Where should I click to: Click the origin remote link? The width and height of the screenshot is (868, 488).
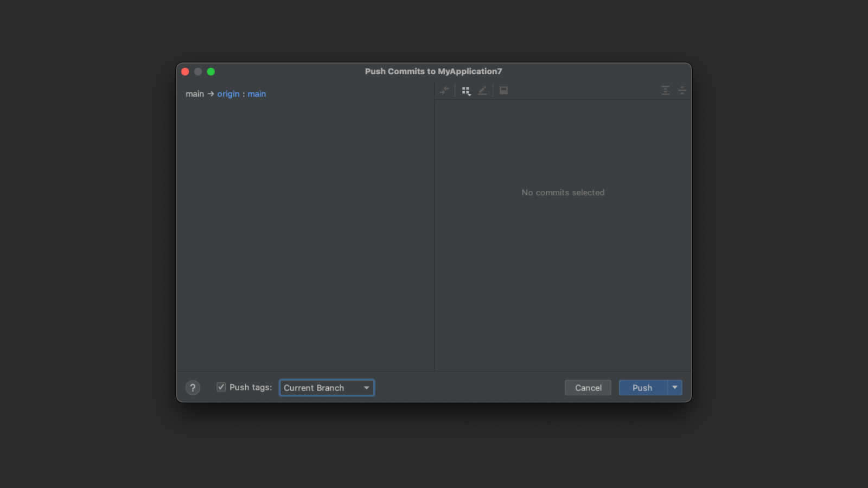point(228,94)
